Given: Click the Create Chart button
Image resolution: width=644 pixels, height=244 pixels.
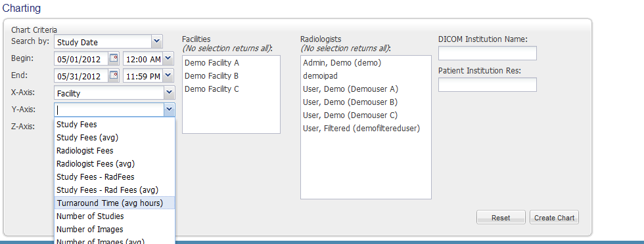Looking at the screenshot, I should coord(554,218).
